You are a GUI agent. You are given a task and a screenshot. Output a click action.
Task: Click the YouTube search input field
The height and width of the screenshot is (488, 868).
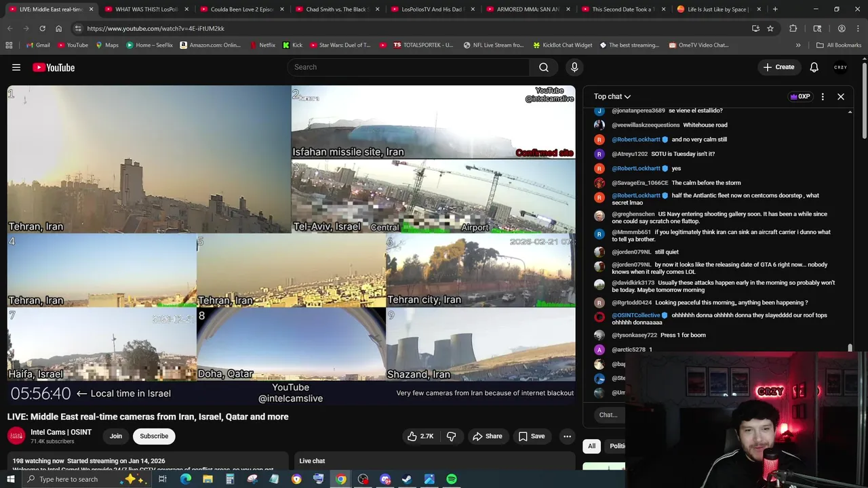click(408, 67)
